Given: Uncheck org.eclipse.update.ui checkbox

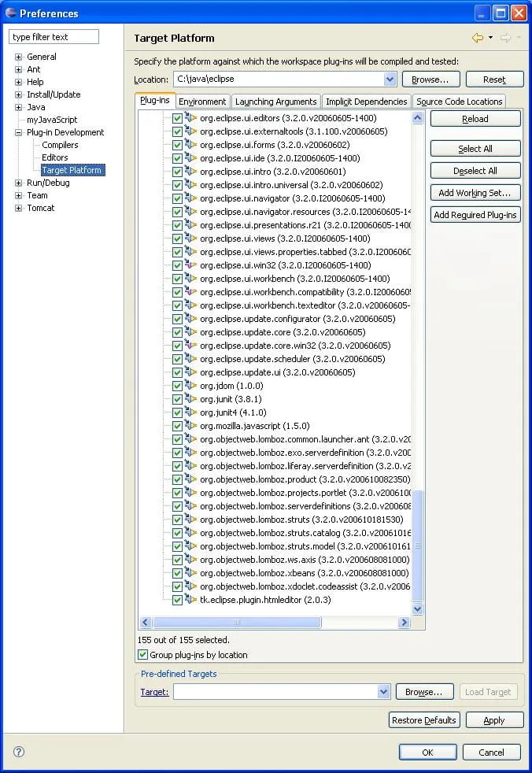Looking at the screenshot, I should pos(178,372).
